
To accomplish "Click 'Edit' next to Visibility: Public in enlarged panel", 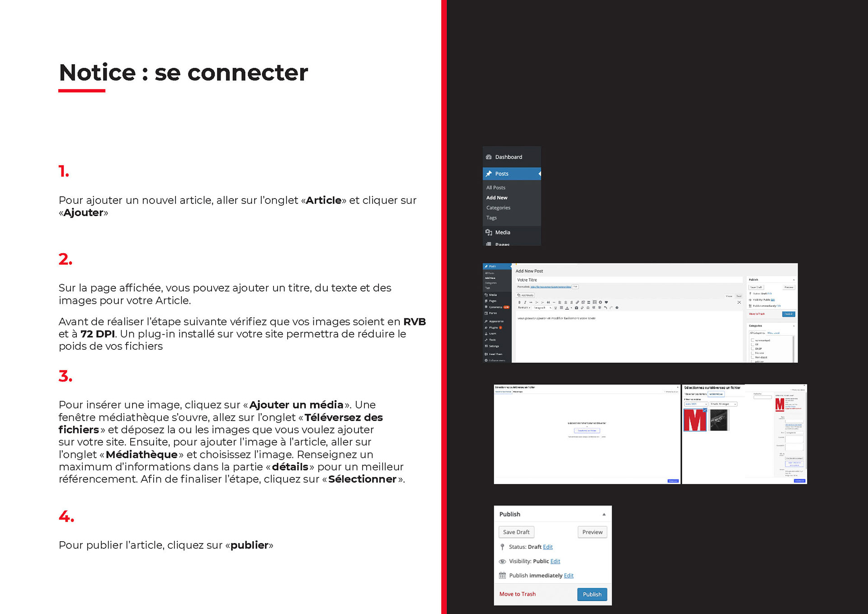I will [555, 562].
